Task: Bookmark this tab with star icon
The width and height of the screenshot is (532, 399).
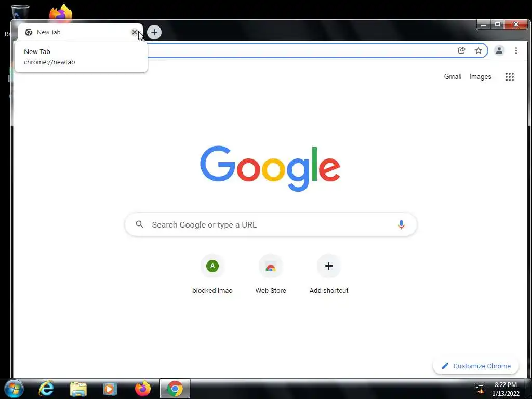Action: click(x=478, y=50)
